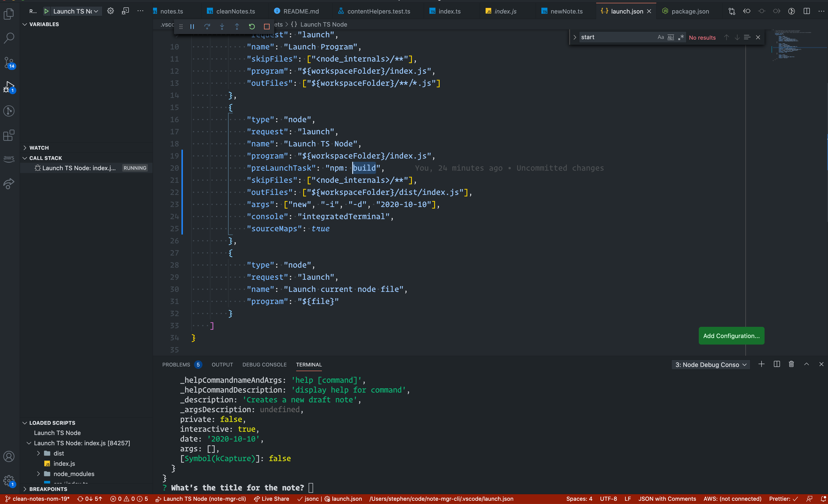This screenshot has width=828, height=504.
Task: Click the Add Configuration button
Action: [x=732, y=336]
